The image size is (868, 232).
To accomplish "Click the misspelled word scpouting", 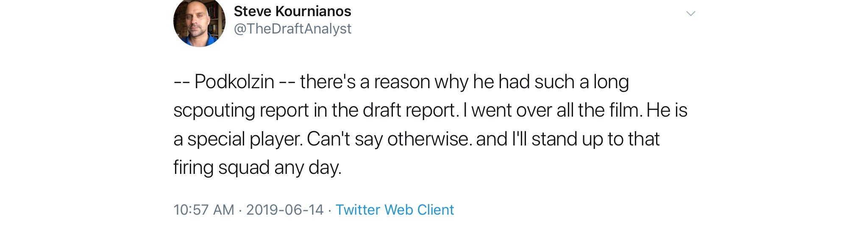I will [x=213, y=110].
